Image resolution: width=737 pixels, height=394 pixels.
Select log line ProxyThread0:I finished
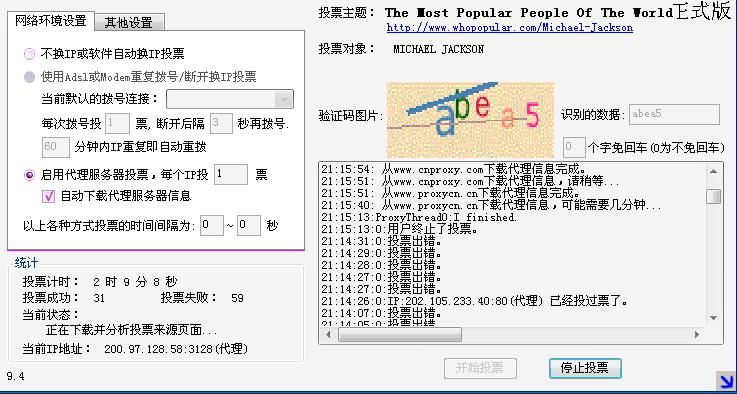coord(419,218)
